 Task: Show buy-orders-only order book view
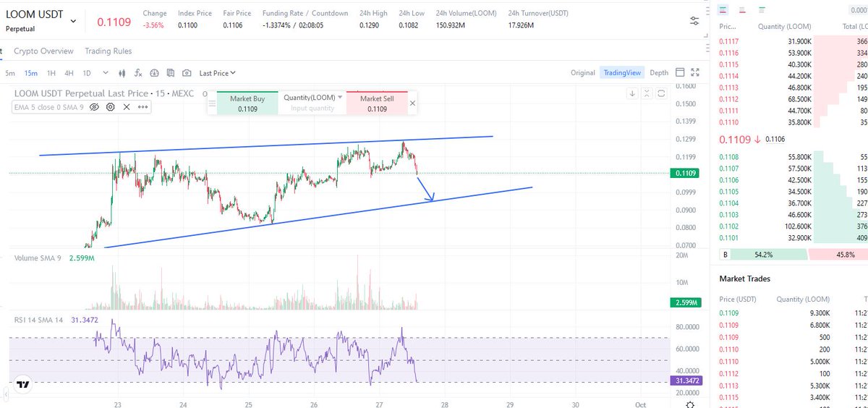[762, 9]
